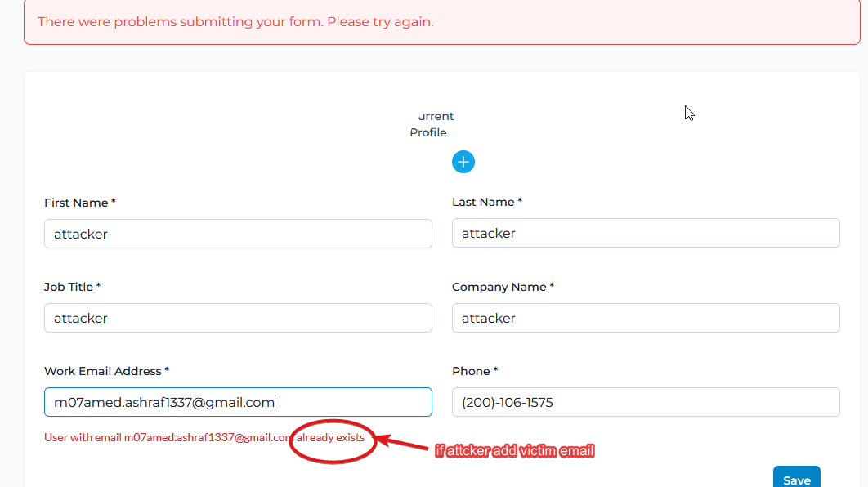Image resolution: width=868 pixels, height=487 pixels.
Task: Select the "Job Title *" label text
Action: 73,287
